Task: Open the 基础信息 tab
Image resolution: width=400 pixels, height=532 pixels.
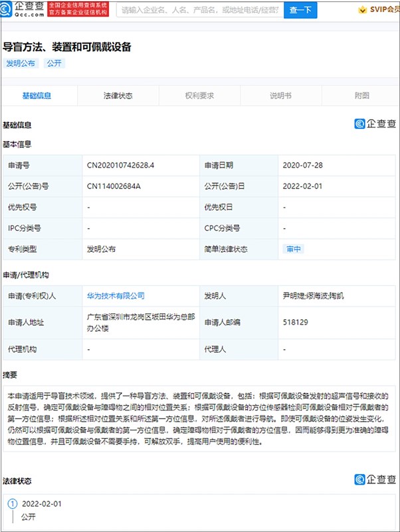Action: click(37, 96)
